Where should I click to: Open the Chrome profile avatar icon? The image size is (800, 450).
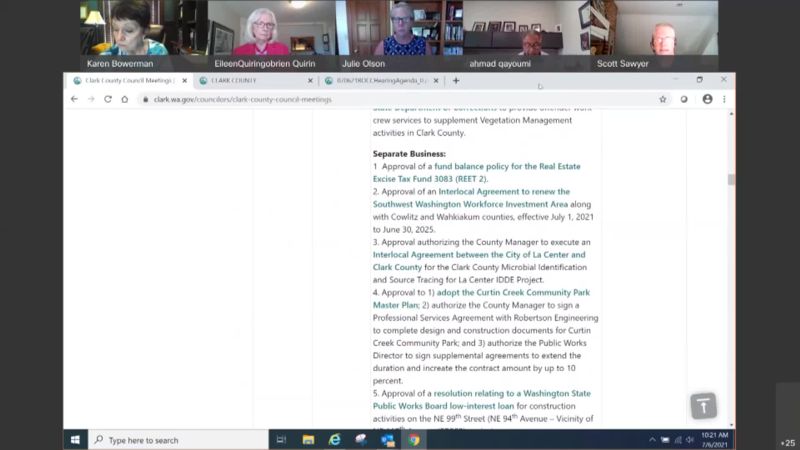tap(707, 99)
